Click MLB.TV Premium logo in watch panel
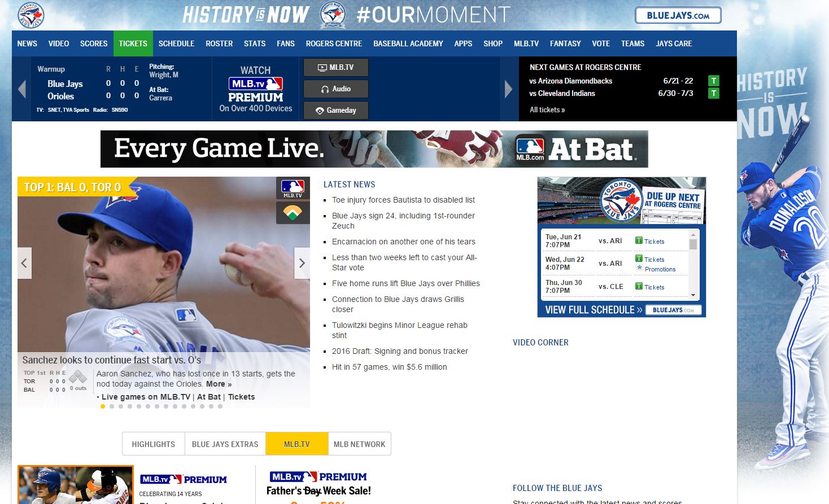Screen dimensions: 829x504 click(x=256, y=90)
